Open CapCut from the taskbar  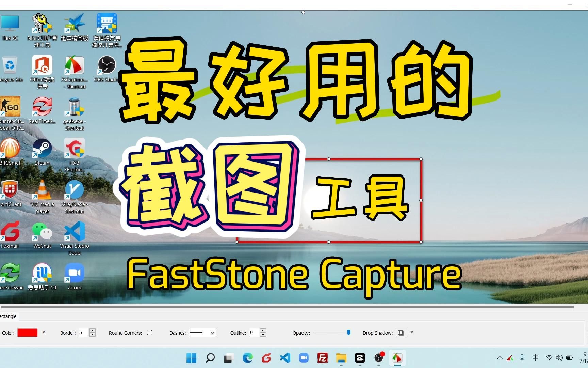360,358
